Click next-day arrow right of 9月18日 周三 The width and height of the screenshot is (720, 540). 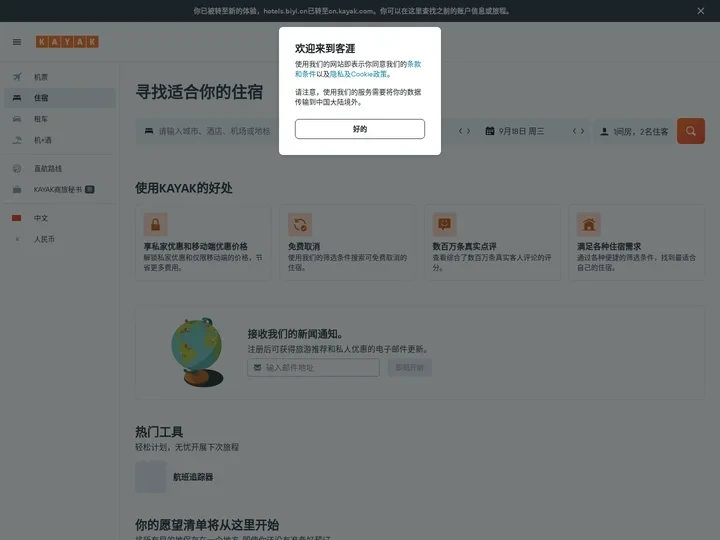click(583, 131)
